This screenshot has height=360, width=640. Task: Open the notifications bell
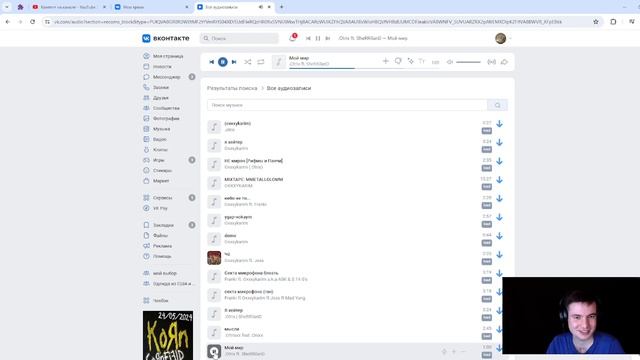tap(292, 38)
